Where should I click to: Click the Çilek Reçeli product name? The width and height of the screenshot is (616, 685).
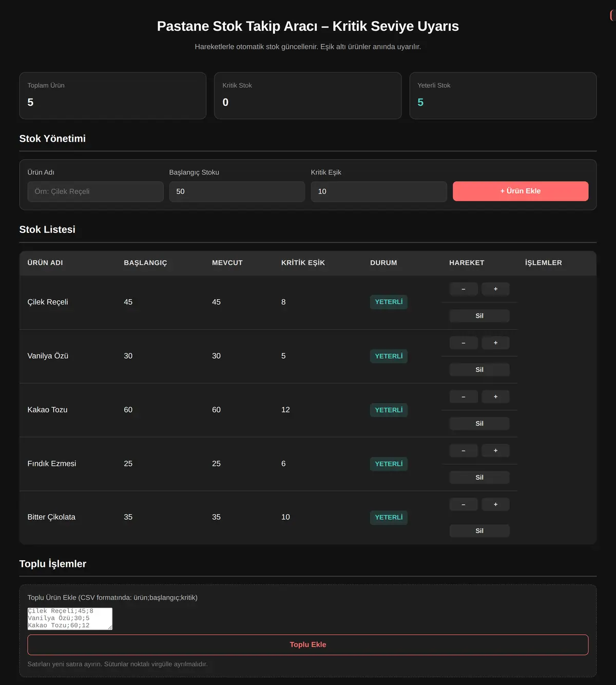click(x=48, y=302)
